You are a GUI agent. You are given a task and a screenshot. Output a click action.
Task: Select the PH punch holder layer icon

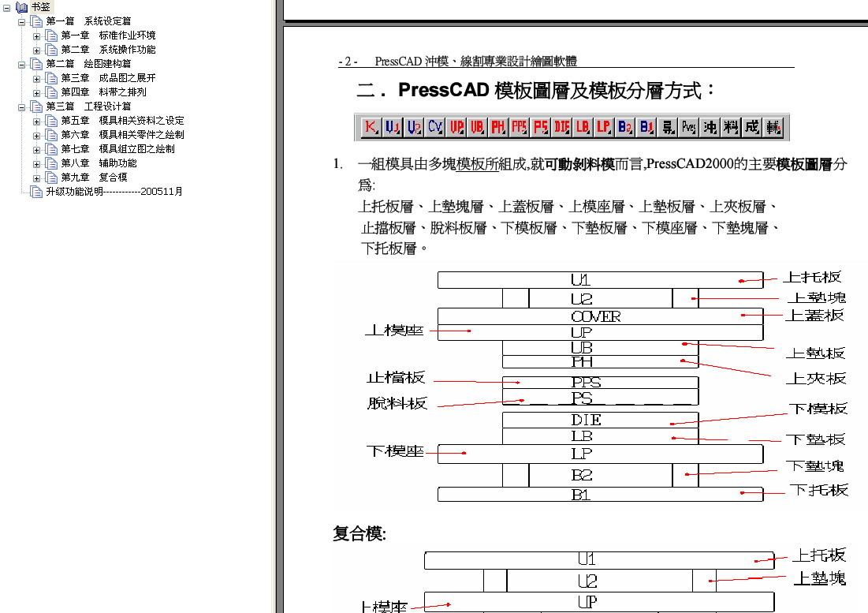click(x=497, y=127)
